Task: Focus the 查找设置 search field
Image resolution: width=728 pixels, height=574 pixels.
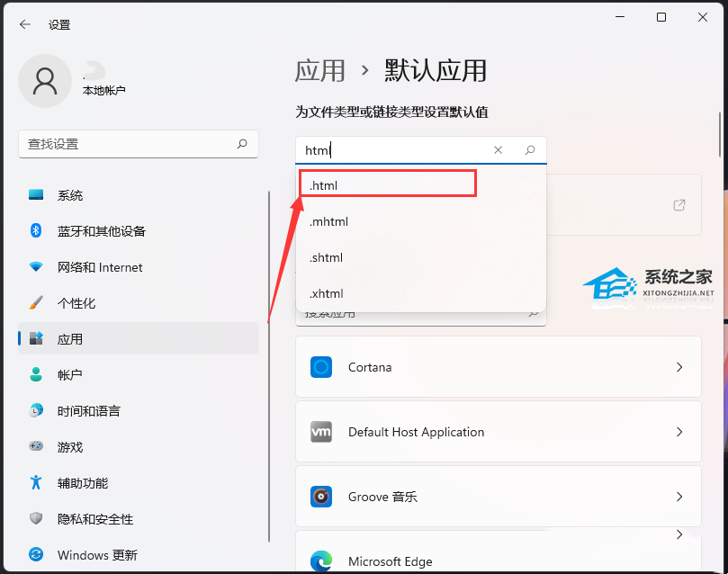Action: [139, 144]
